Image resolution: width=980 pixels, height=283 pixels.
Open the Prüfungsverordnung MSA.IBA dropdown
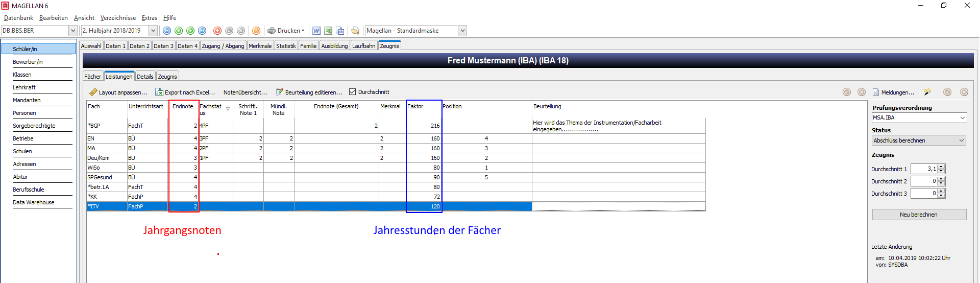963,117
